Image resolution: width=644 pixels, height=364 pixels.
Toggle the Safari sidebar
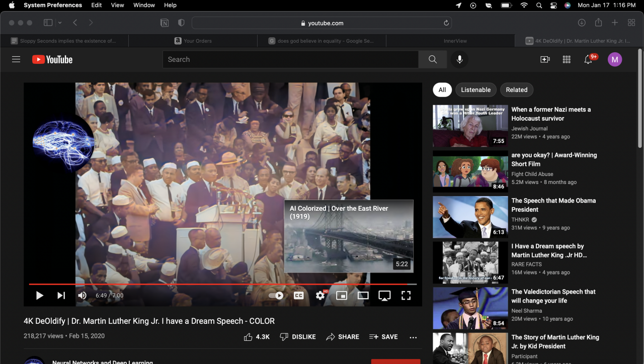(48, 23)
